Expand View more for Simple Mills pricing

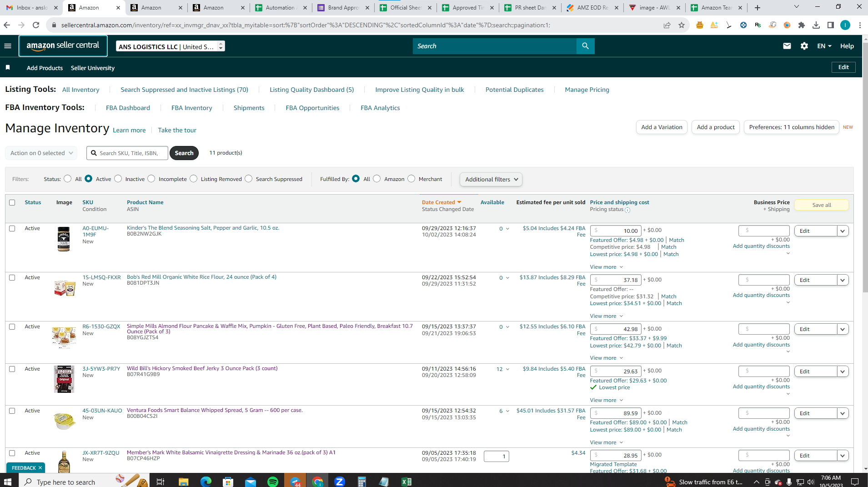[607, 358]
